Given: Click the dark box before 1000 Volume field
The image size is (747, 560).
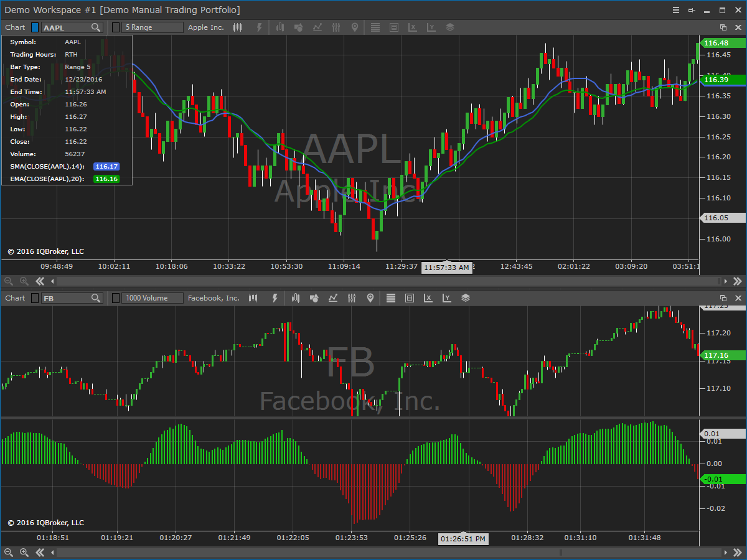Looking at the screenshot, I should (115, 298).
